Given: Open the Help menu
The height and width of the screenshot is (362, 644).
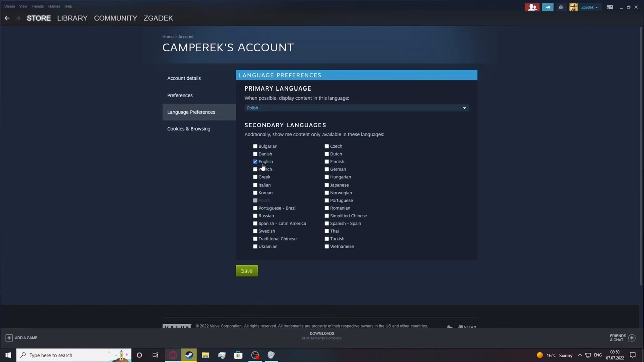Looking at the screenshot, I should point(68,6).
